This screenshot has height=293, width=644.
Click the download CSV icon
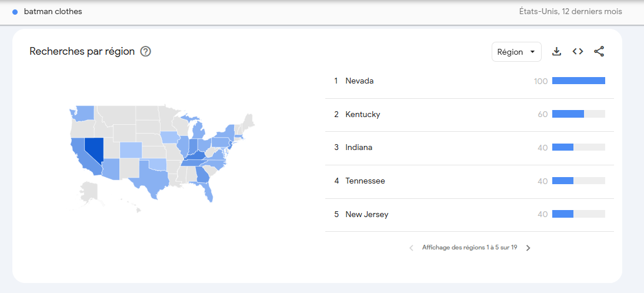pyautogui.click(x=556, y=52)
